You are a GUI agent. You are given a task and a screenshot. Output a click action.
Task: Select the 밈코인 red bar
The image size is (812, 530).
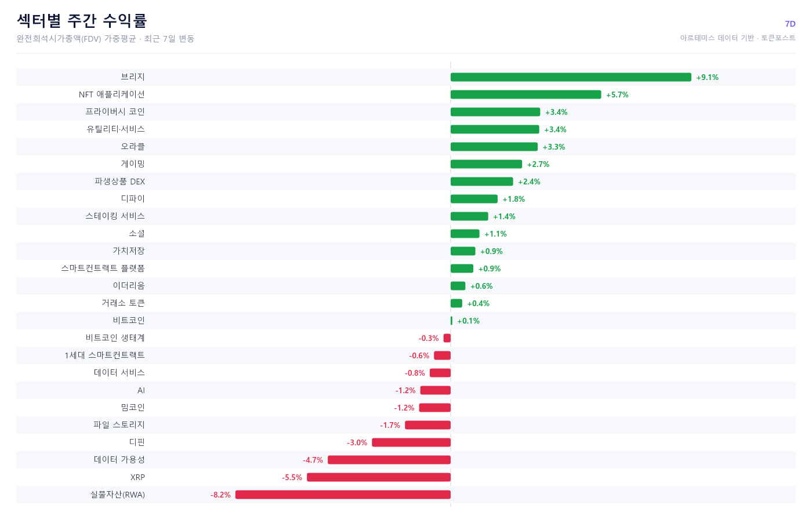coord(435,408)
